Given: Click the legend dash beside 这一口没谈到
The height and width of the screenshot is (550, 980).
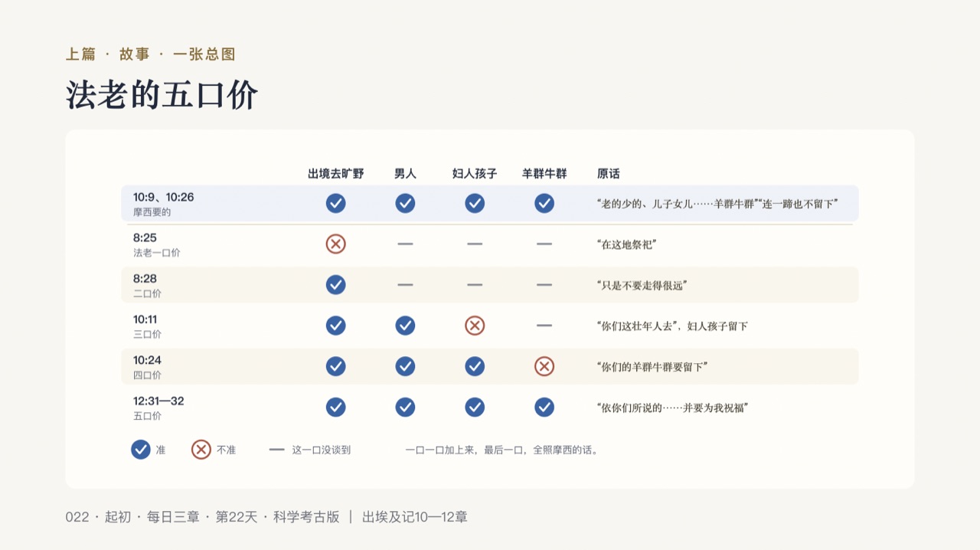Looking at the screenshot, I should pyautogui.click(x=276, y=450).
